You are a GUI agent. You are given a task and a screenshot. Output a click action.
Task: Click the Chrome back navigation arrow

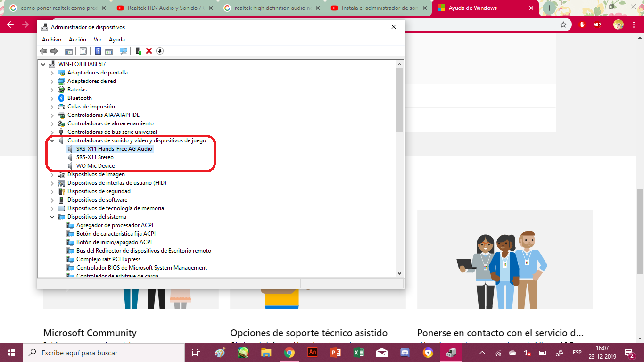pos(10,25)
